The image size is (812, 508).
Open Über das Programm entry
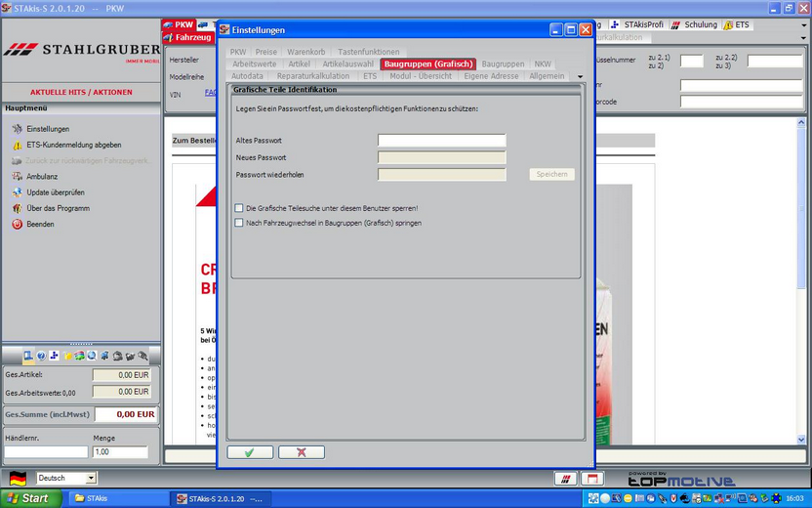click(x=58, y=208)
